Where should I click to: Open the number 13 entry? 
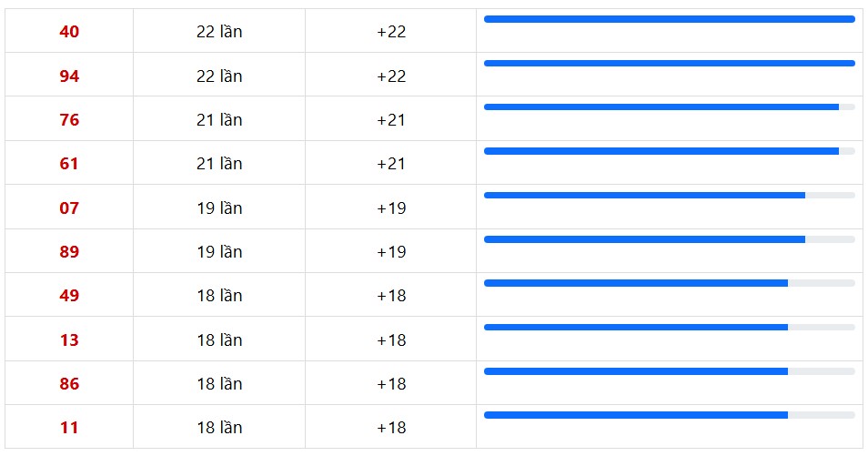coord(69,340)
